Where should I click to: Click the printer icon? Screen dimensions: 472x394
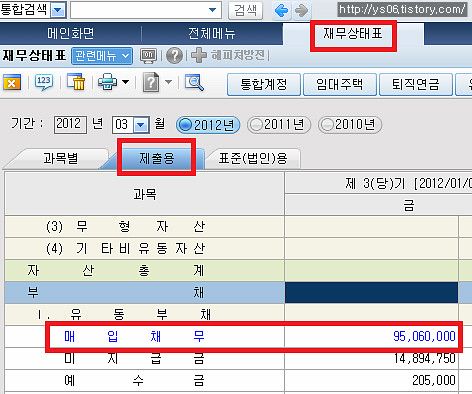107,82
